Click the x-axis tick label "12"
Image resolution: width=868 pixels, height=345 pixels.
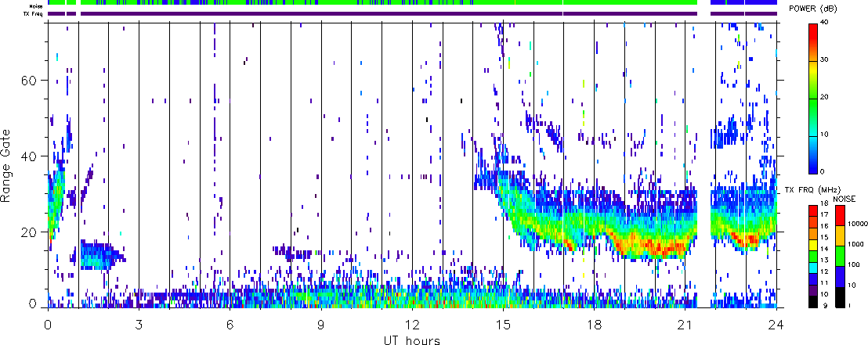[412, 323]
